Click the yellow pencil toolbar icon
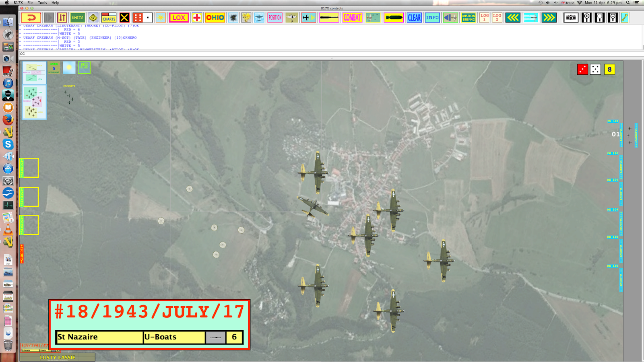Viewport: 644px width, 362px height. [625, 18]
